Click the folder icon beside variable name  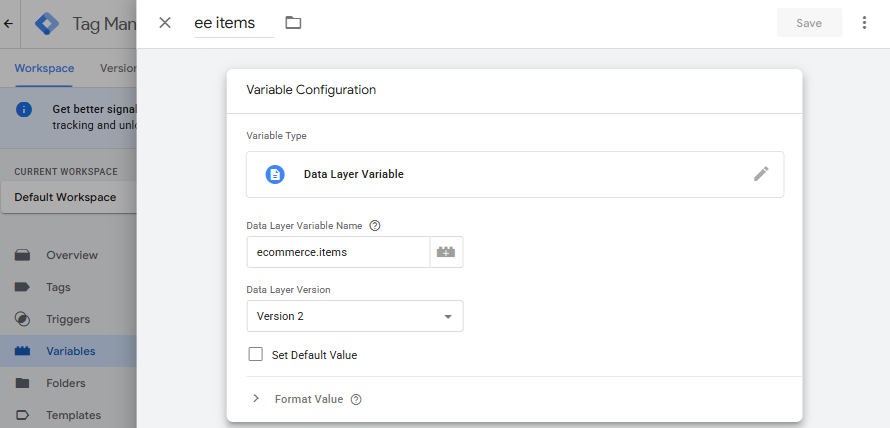pos(293,23)
